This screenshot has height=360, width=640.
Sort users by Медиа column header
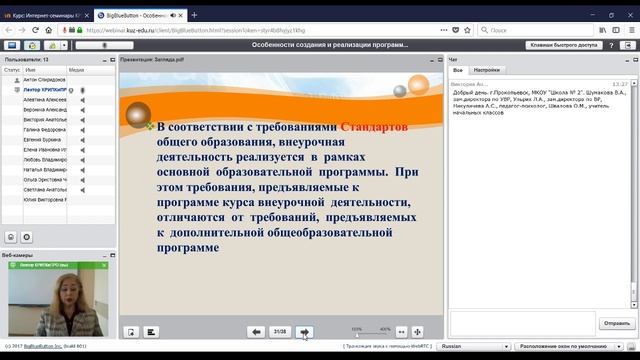tap(91, 70)
